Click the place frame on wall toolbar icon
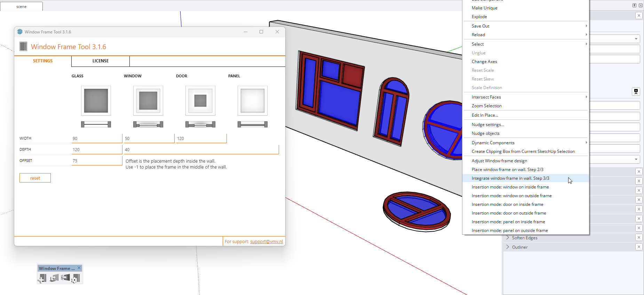 (x=54, y=278)
